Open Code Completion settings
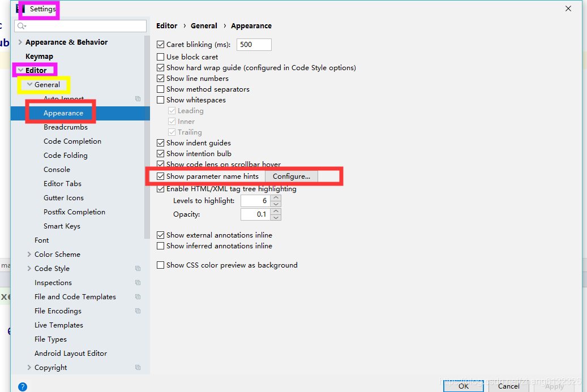 72,141
